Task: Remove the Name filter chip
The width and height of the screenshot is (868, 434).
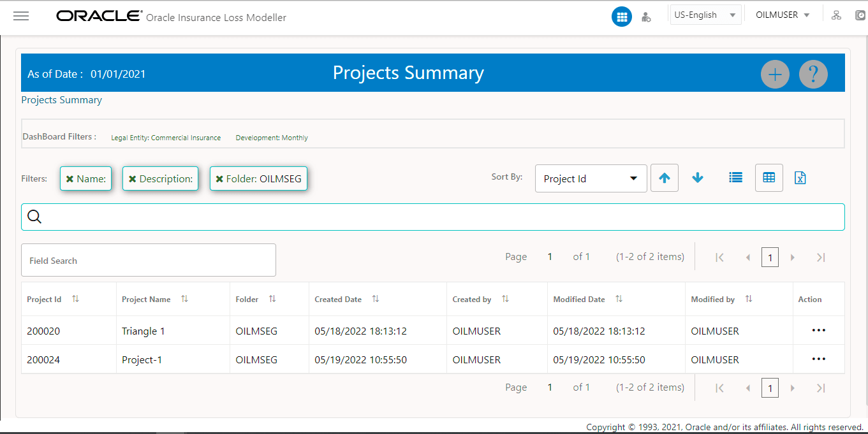Action: pos(70,179)
